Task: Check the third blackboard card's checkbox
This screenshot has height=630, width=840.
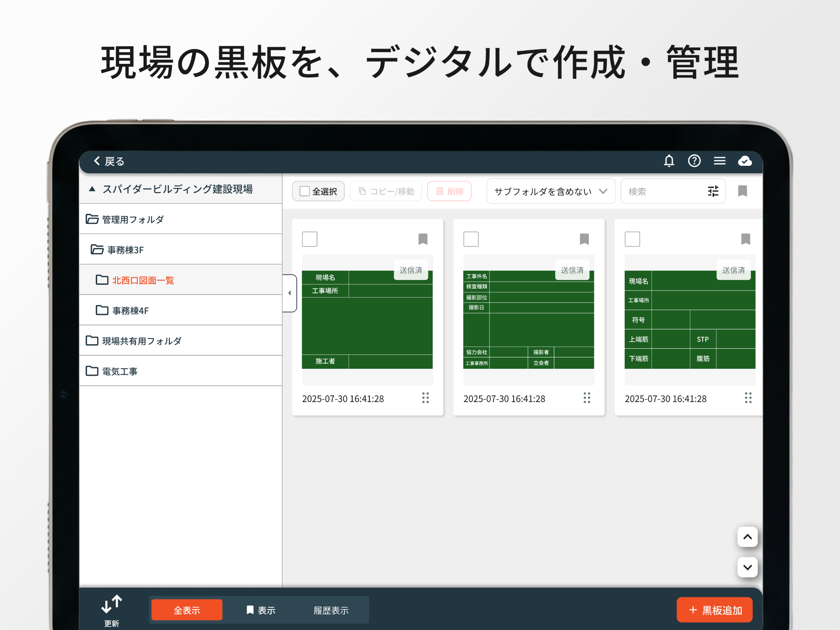Action: 632,239
